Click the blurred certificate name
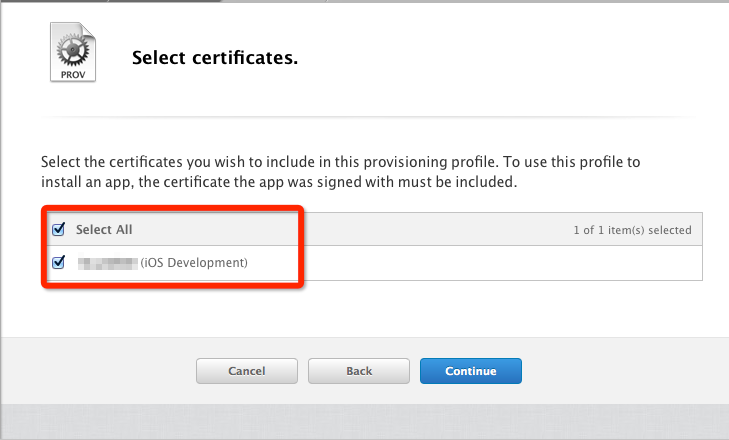729x440 pixels. point(107,263)
